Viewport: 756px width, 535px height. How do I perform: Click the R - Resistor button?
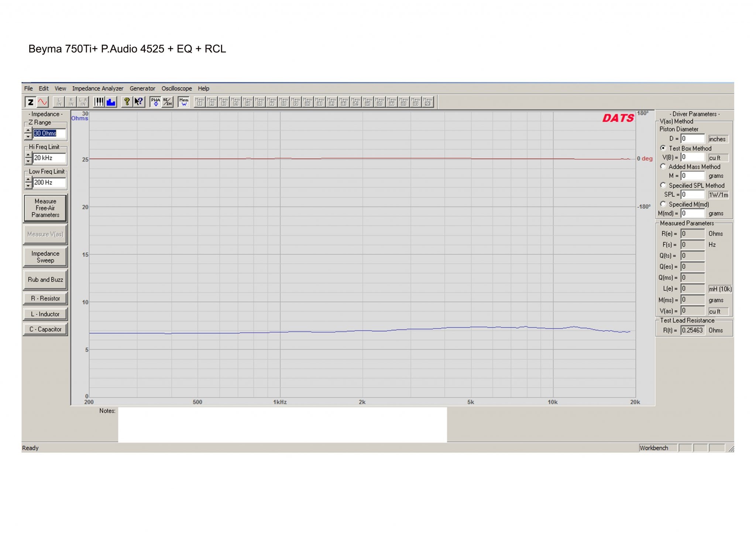45,299
